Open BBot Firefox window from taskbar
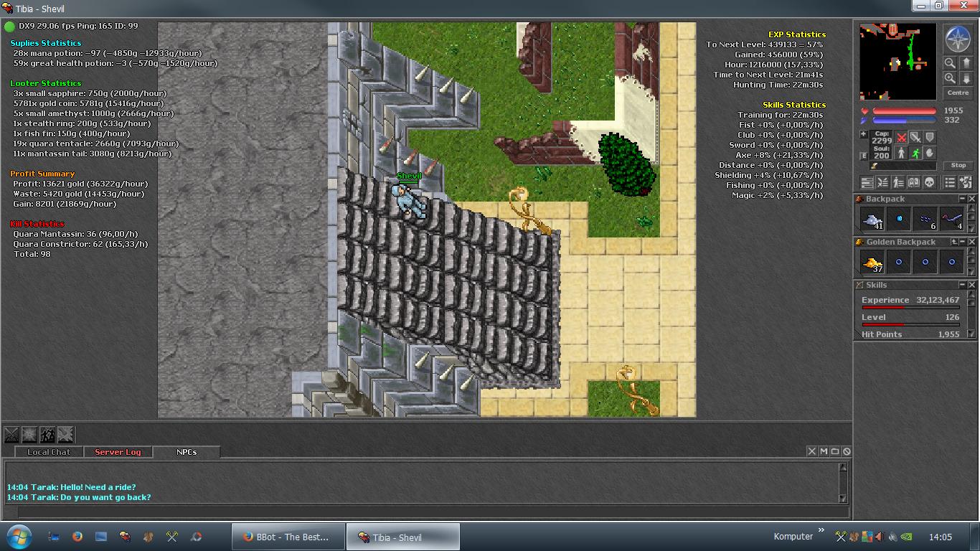This screenshot has width=980, height=551. click(x=287, y=537)
